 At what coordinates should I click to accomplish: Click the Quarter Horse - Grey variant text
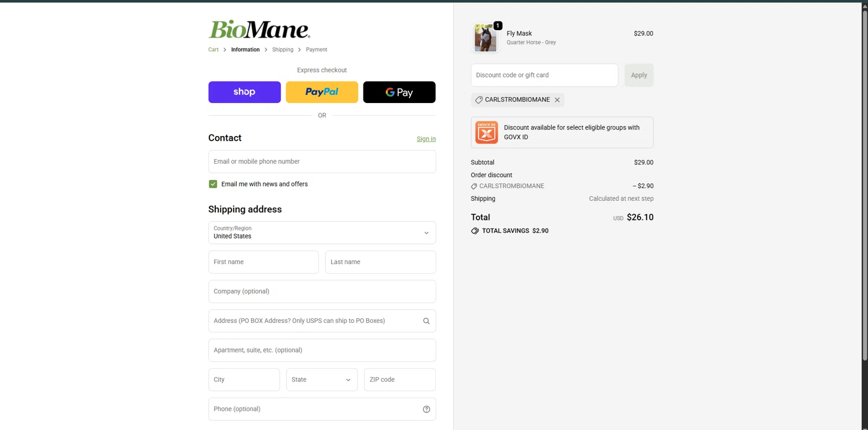coord(531,43)
